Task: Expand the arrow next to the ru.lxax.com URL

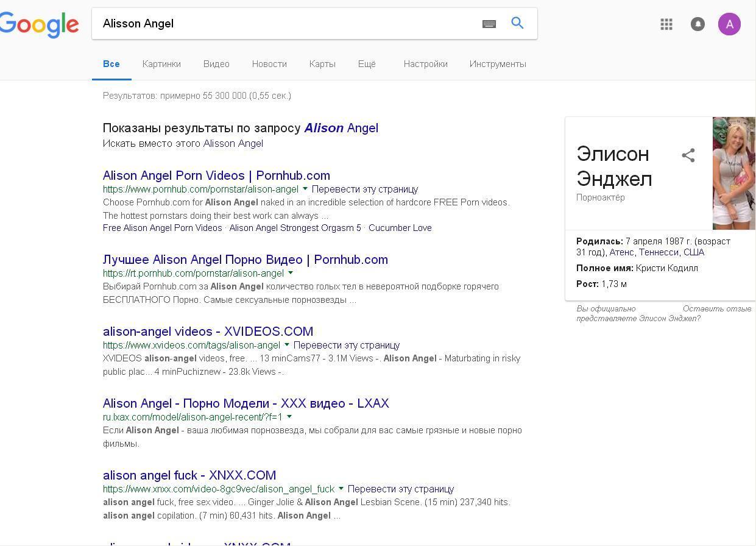Action: [x=289, y=417]
